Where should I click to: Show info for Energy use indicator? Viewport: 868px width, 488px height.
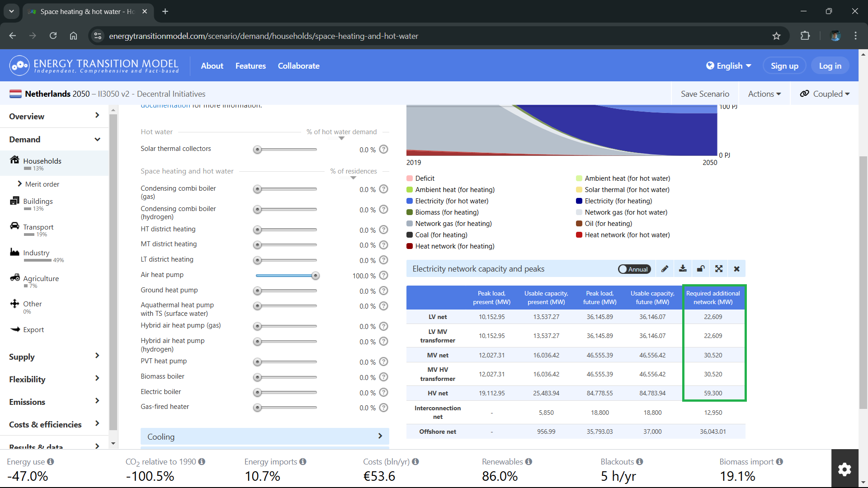click(x=51, y=461)
